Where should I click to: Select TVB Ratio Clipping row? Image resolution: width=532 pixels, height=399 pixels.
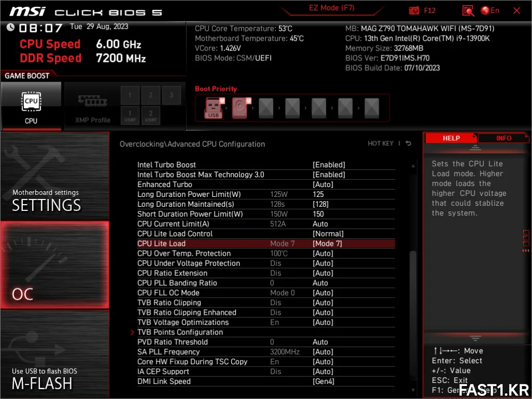point(265,303)
